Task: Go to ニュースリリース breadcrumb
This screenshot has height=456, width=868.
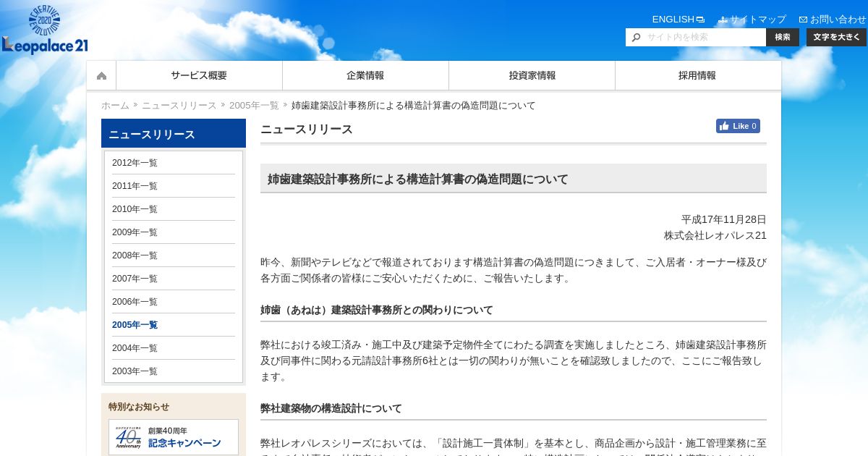Action: [x=179, y=106]
